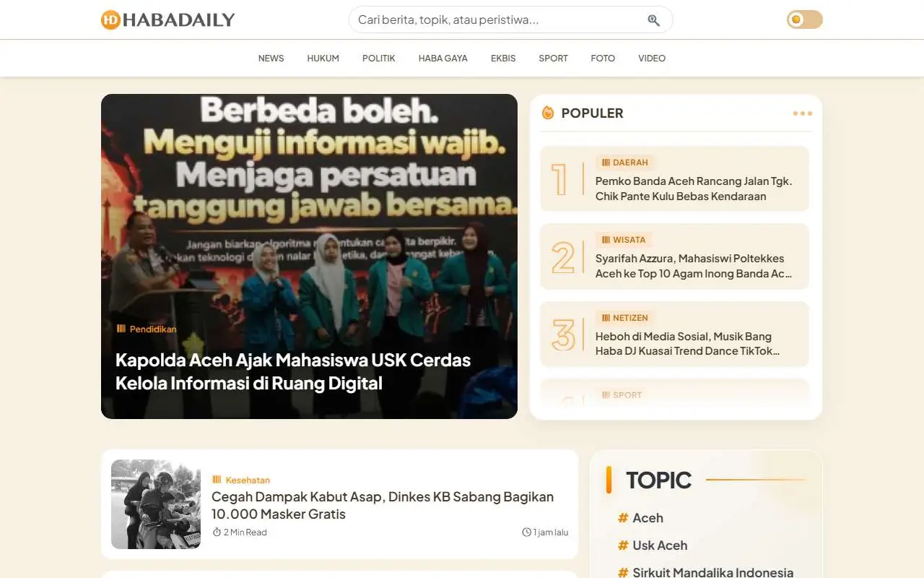Open the POLITIK menu item
The width and height of the screenshot is (924, 578).
(379, 59)
